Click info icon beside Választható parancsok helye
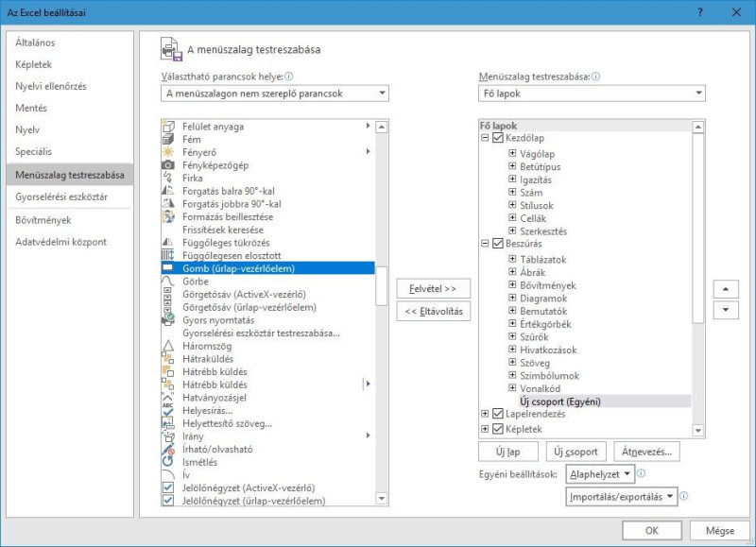The height and width of the screenshot is (547, 756). pyautogui.click(x=289, y=77)
